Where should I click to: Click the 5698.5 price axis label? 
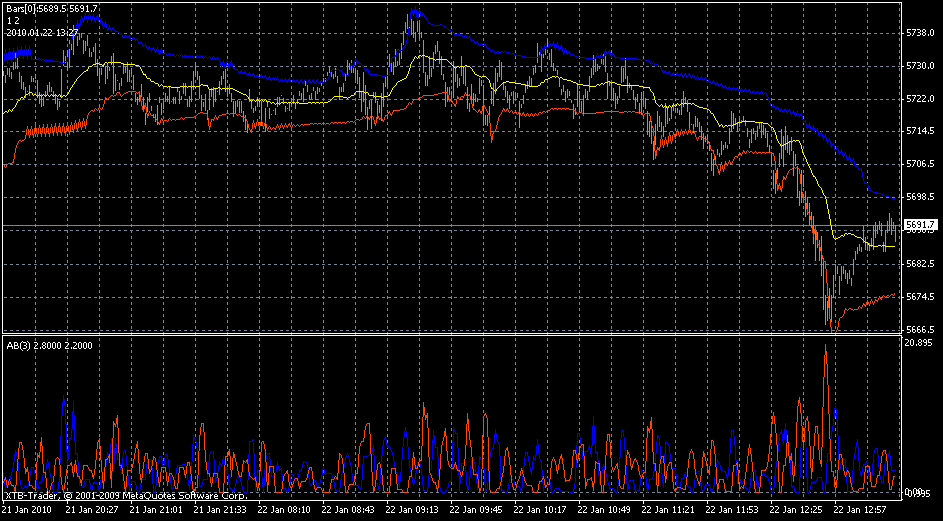[x=920, y=197]
